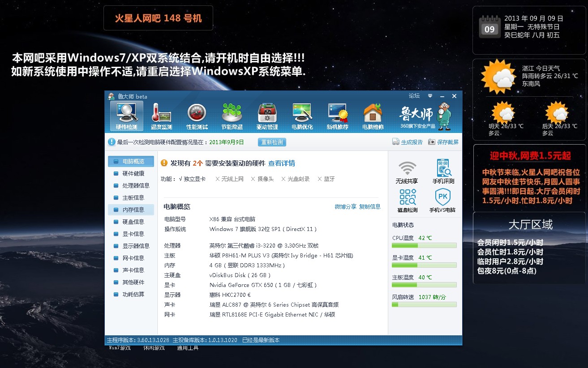Image resolution: width=588 pixels, height=368 pixels.
Task: Click the 明天 weather forecast icon
Action: click(x=503, y=112)
